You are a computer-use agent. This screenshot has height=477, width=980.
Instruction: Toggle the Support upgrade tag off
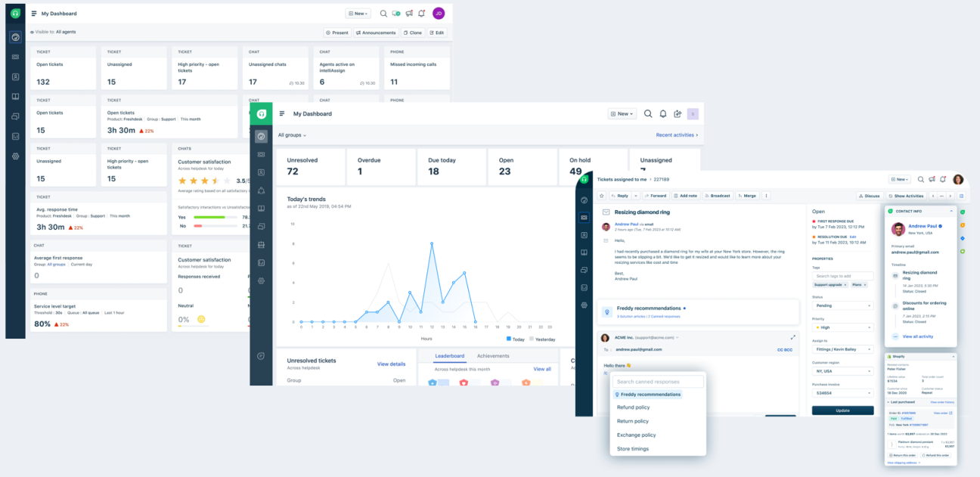click(846, 283)
